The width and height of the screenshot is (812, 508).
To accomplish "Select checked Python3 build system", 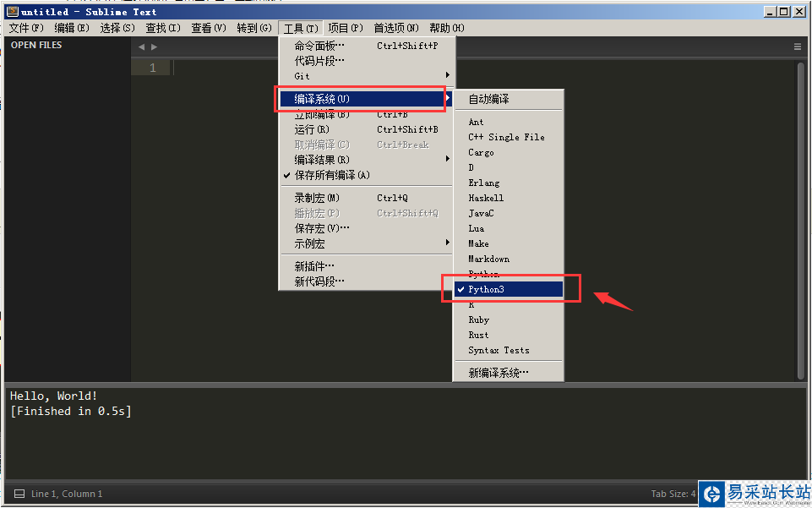I will coord(509,289).
